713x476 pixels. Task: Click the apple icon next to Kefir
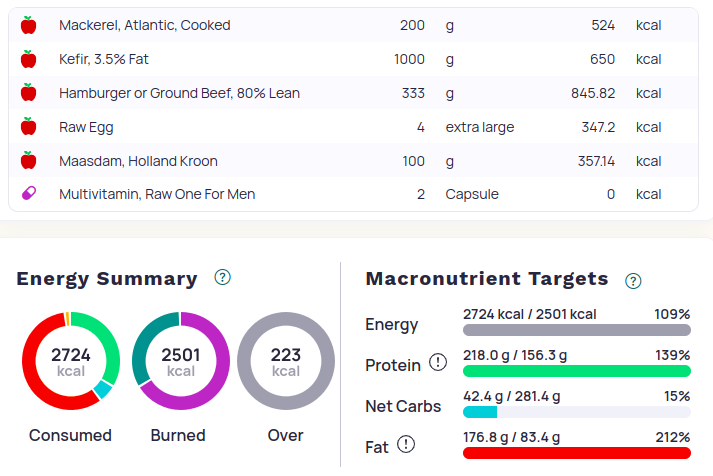coord(28,59)
